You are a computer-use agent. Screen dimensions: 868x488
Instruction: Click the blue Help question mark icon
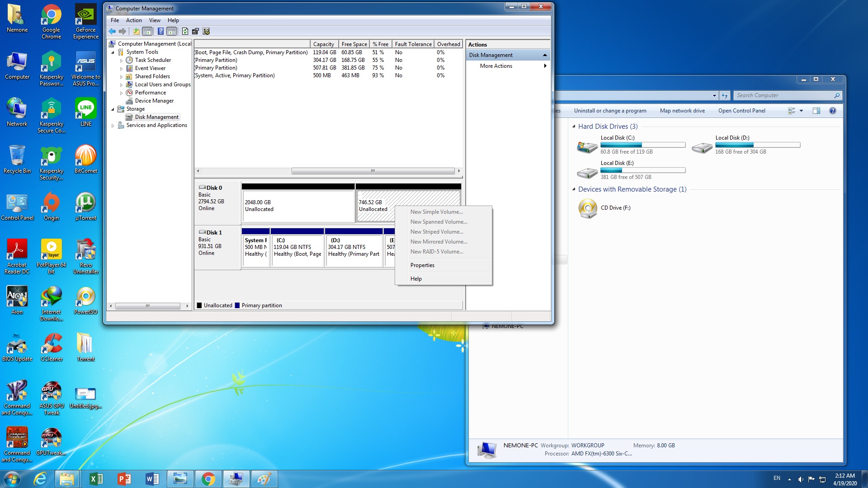(160, 31)
